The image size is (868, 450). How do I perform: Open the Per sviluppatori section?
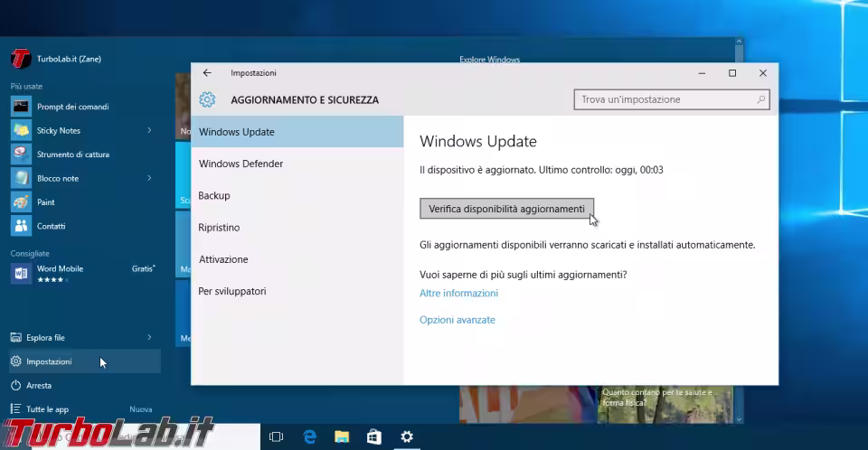[297, 291]
